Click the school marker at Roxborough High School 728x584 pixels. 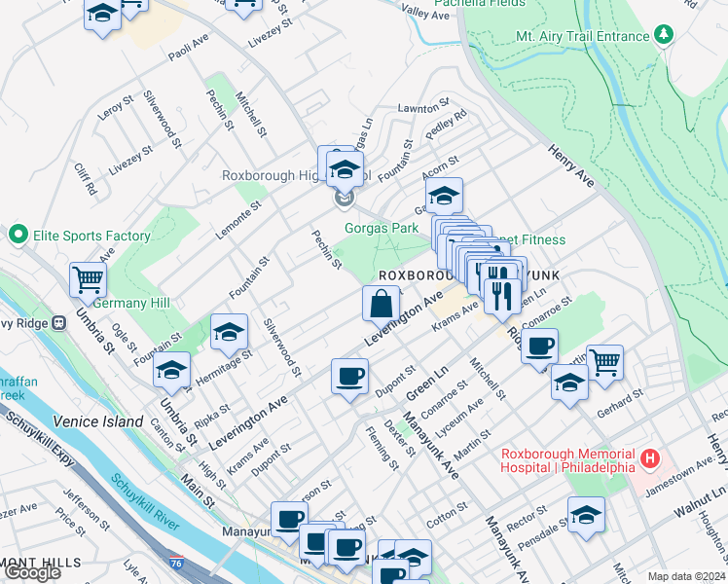pos(345,169)
